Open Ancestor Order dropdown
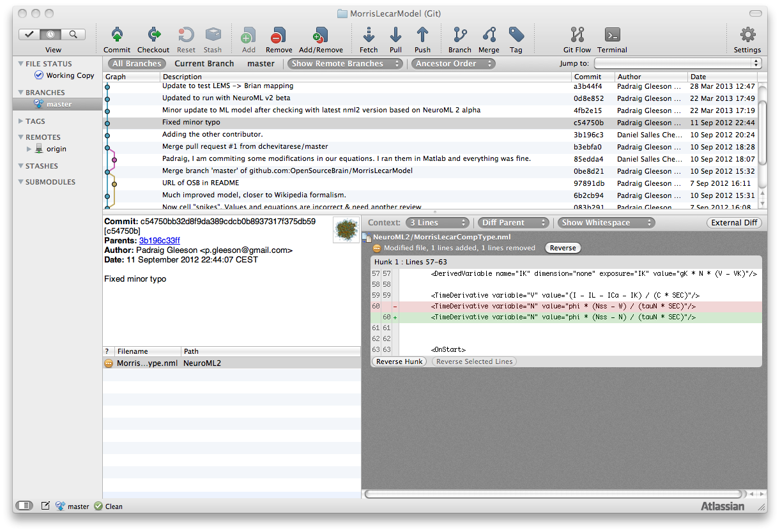Viewport: 780px width, 532px height. pos(453,63)
